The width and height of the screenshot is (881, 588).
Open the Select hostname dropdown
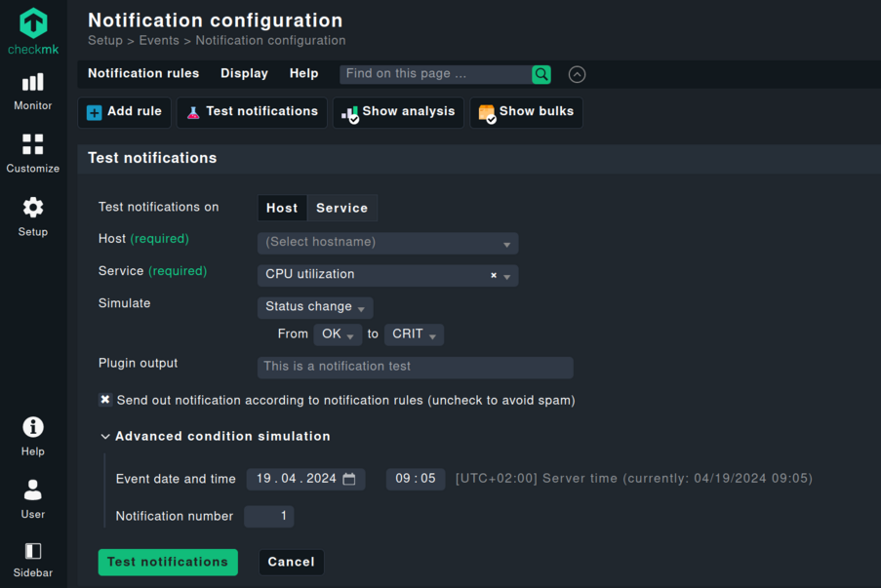[387, 242]
